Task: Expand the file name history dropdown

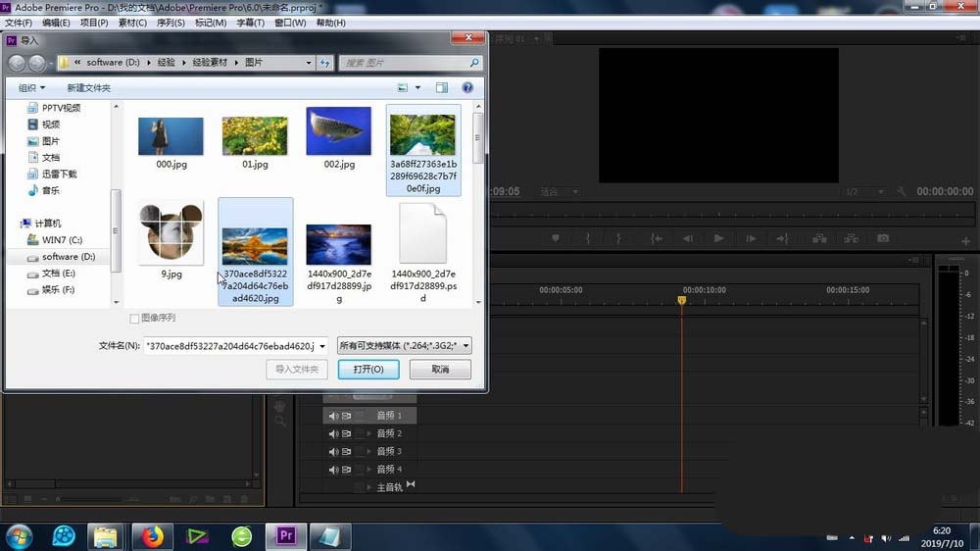Action: 322,346
